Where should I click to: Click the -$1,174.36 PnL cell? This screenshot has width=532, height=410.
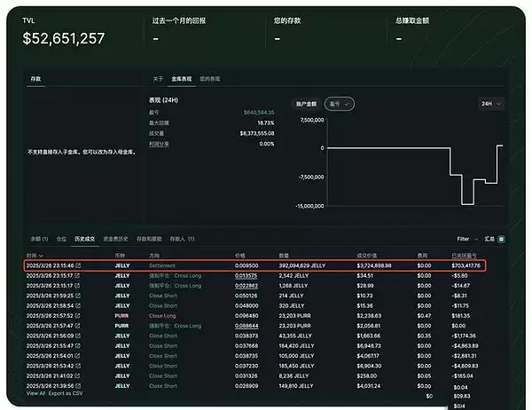(x=464, y=336)
